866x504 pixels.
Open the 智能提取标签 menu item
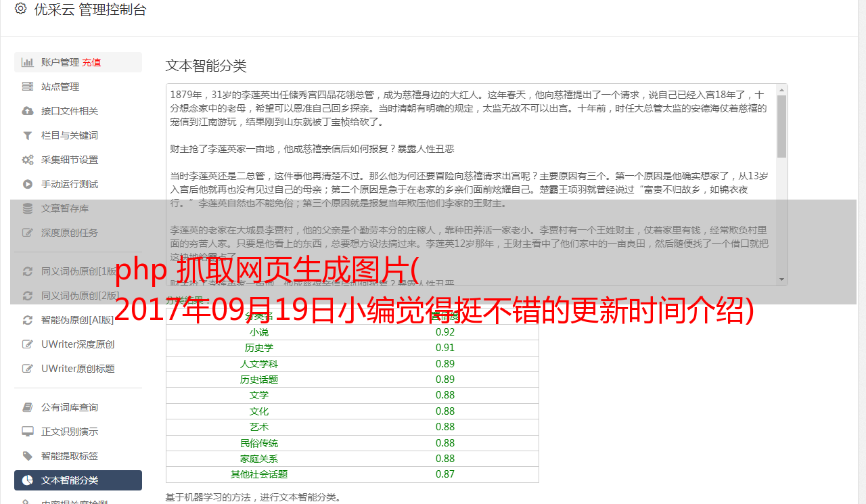tap(78, 456)
